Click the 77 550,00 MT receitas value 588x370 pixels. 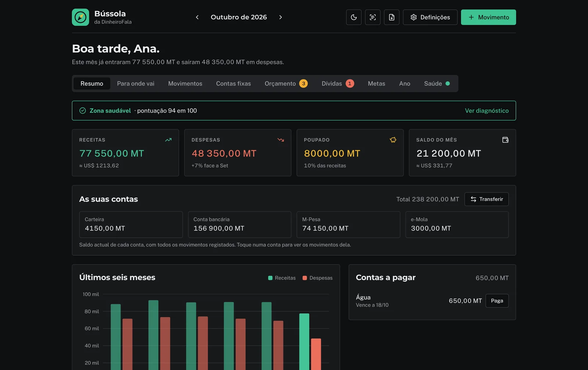112,153
